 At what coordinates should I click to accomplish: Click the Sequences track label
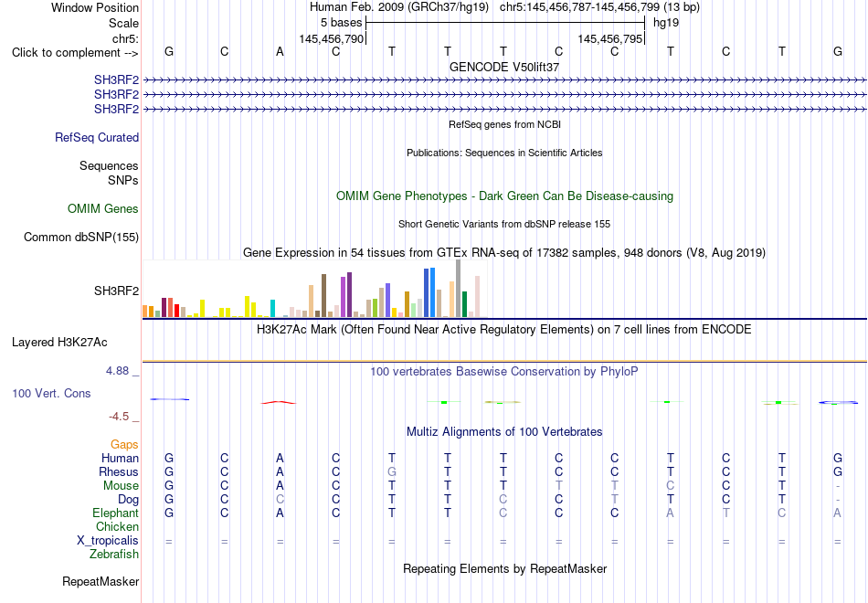pos(109,165)
